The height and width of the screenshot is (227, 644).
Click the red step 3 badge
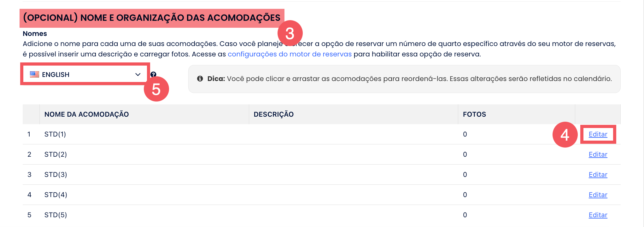(290, 33)
